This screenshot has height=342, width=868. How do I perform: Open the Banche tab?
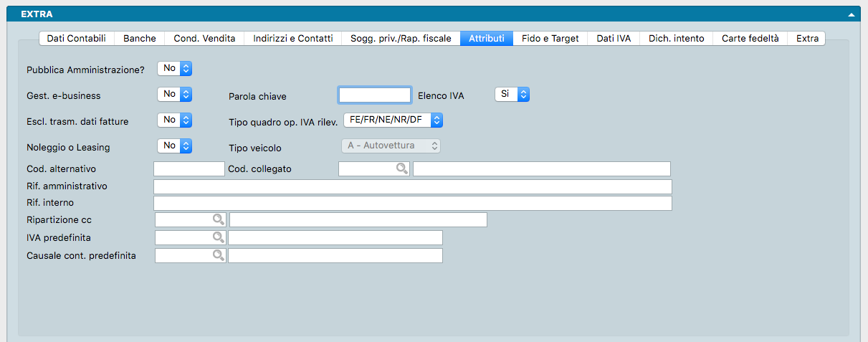pyautogui.click(x=140, y=39)
